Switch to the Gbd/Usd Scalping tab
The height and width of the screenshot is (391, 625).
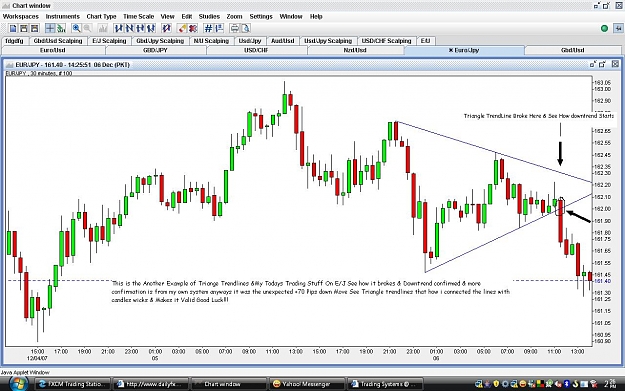(x=58, y=41)
